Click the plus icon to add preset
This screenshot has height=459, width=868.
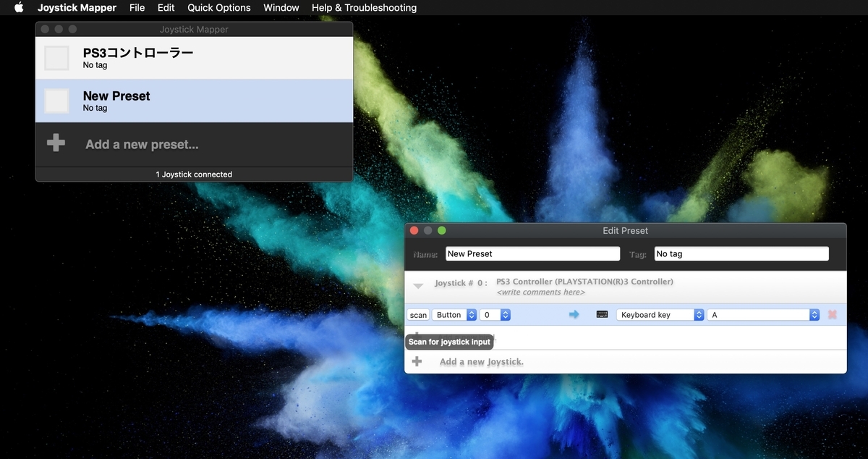click(x=56, y=143)
